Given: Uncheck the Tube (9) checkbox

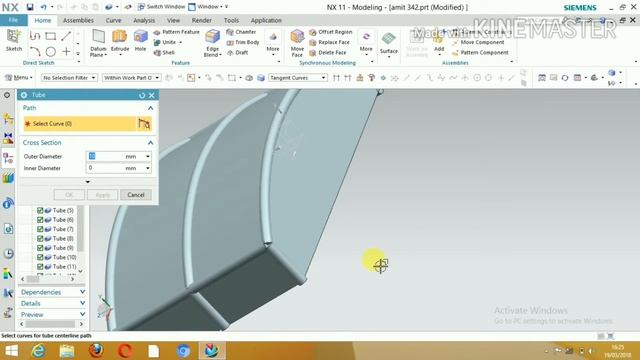Looking at the screenshot, I should click(40, 248).
